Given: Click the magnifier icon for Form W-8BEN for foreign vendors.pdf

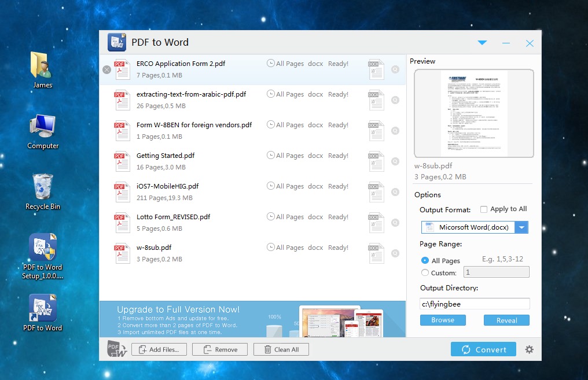Looking at the screenshot, I should click(x=395, y=131).
